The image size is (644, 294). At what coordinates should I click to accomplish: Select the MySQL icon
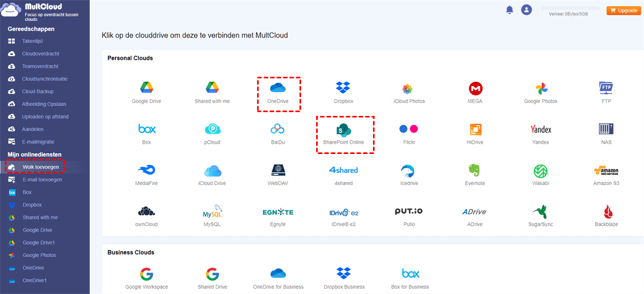coord(212,211)
